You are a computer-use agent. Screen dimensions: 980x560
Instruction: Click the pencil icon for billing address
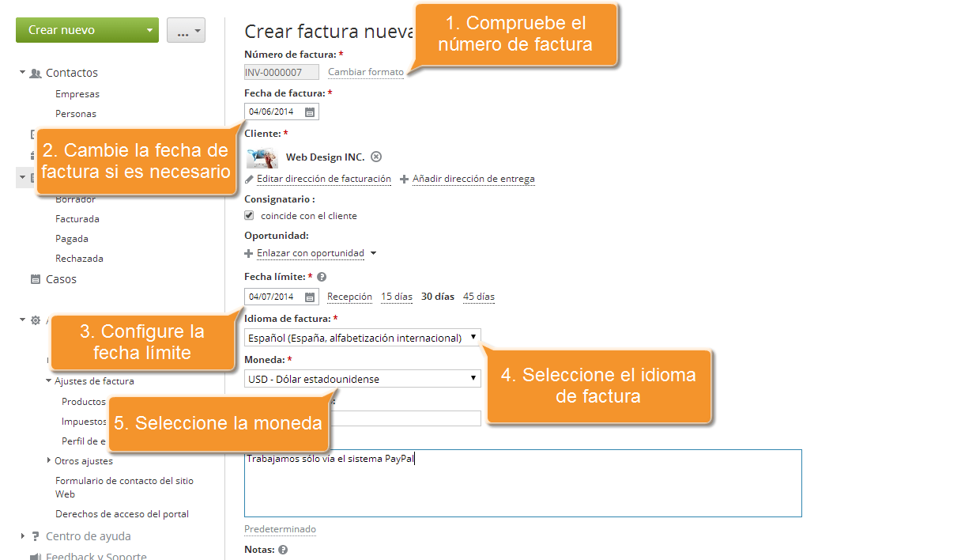point(250,180)
